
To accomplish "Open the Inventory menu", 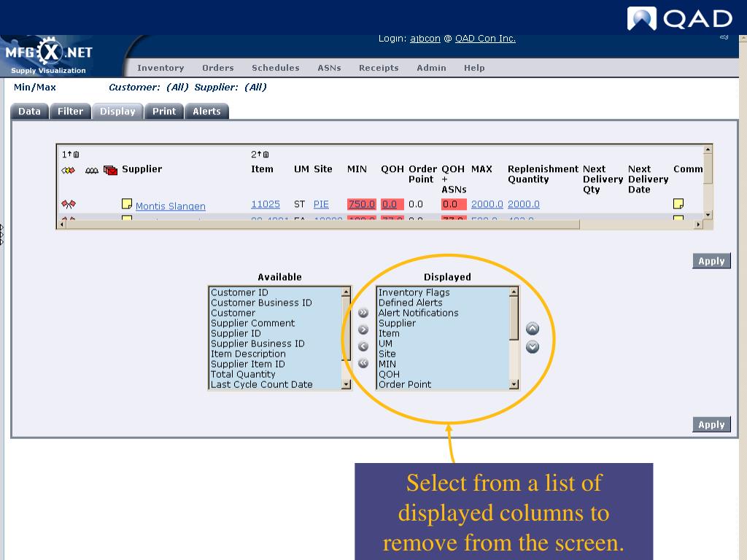I will 160,68.
